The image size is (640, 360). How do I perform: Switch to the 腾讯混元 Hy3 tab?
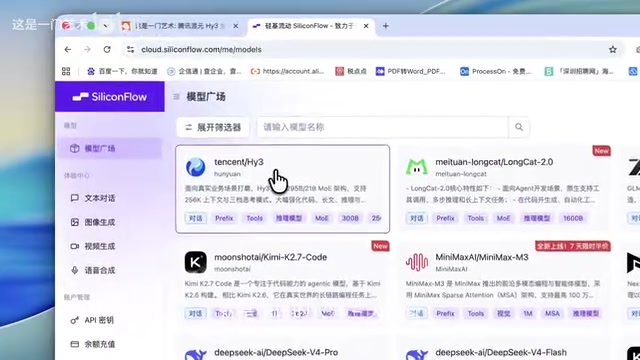(x=180, y=26)
